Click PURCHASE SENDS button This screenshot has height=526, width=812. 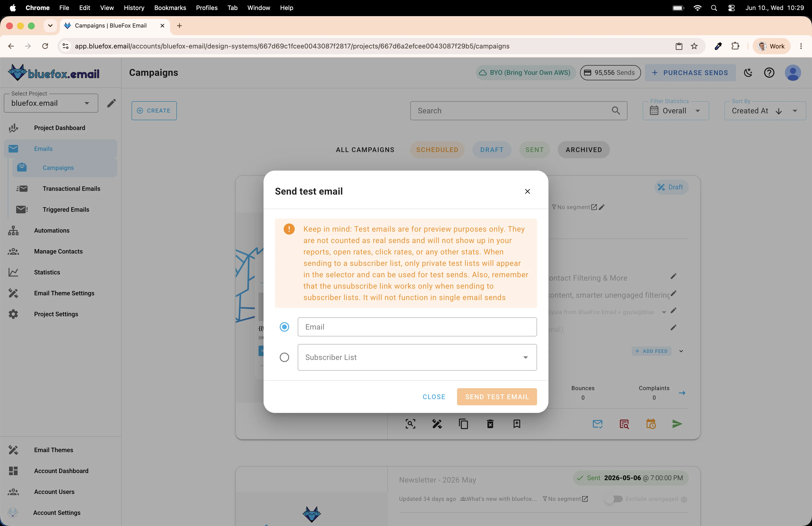pos(690,73)
